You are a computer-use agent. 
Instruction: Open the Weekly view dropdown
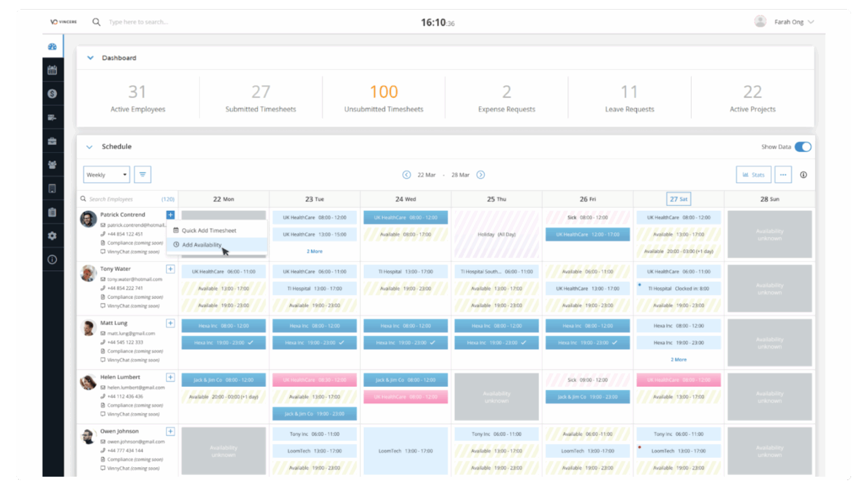point(106,175)
